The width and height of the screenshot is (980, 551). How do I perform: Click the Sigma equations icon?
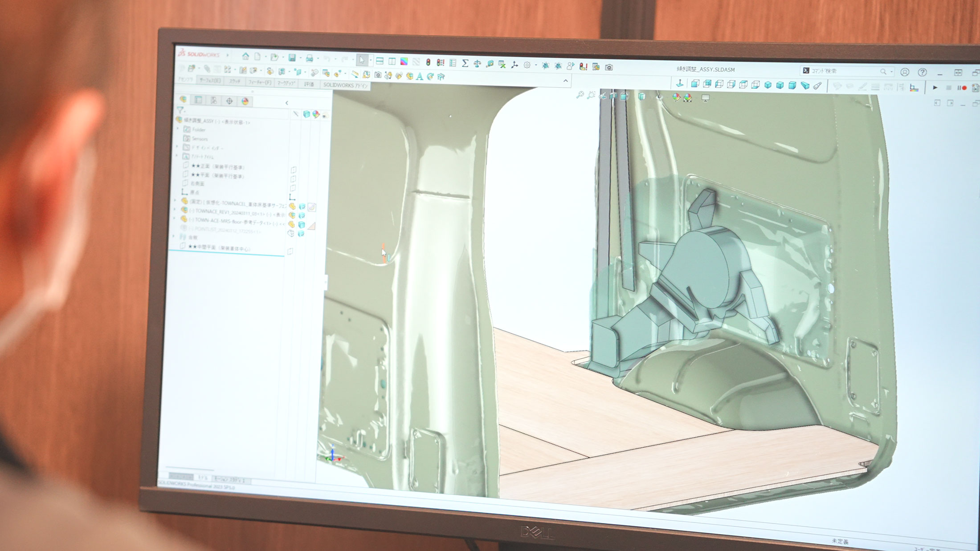465,63
